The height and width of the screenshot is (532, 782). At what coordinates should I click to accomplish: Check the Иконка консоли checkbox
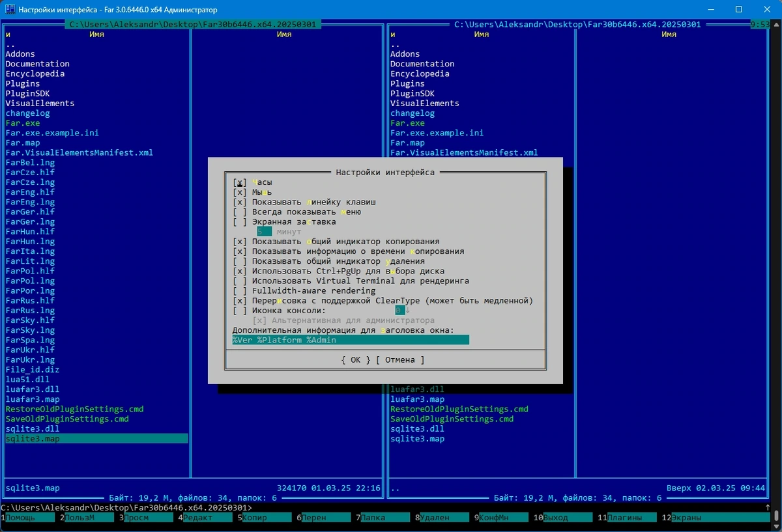pos(240,311)
